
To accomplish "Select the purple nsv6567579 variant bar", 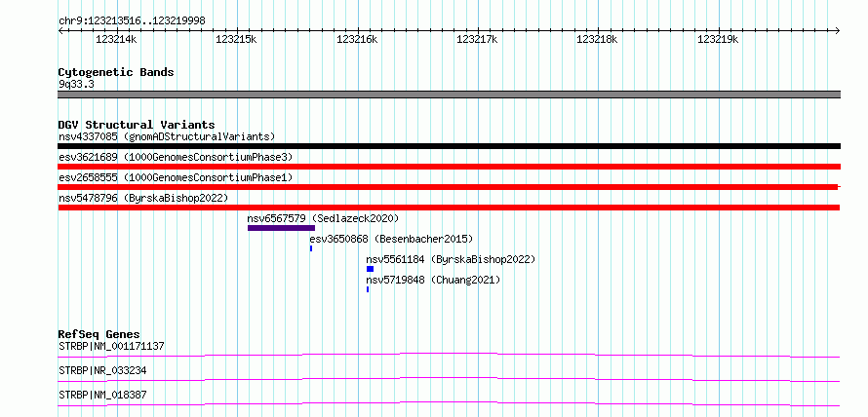I will pos(281,228).
